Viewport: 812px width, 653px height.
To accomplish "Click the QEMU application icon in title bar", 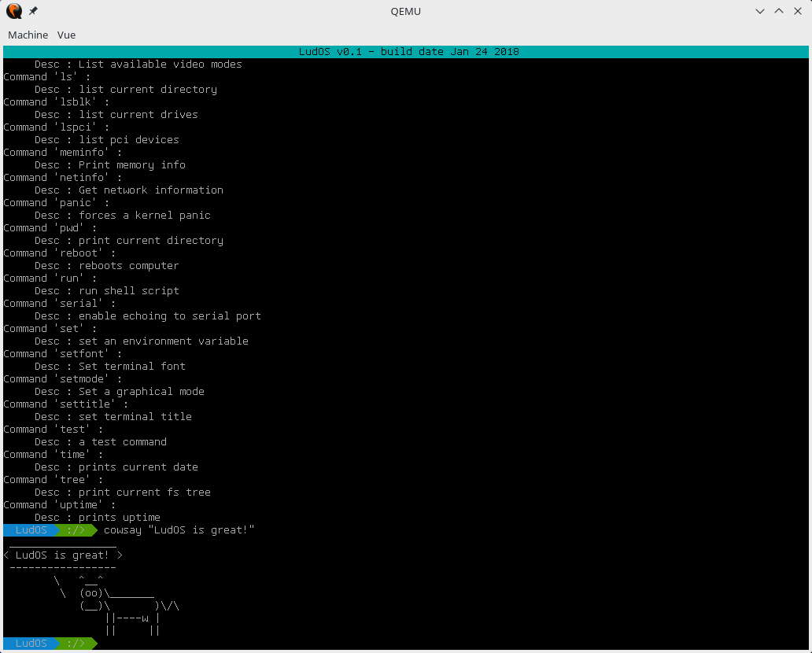I will coord(14,11).
